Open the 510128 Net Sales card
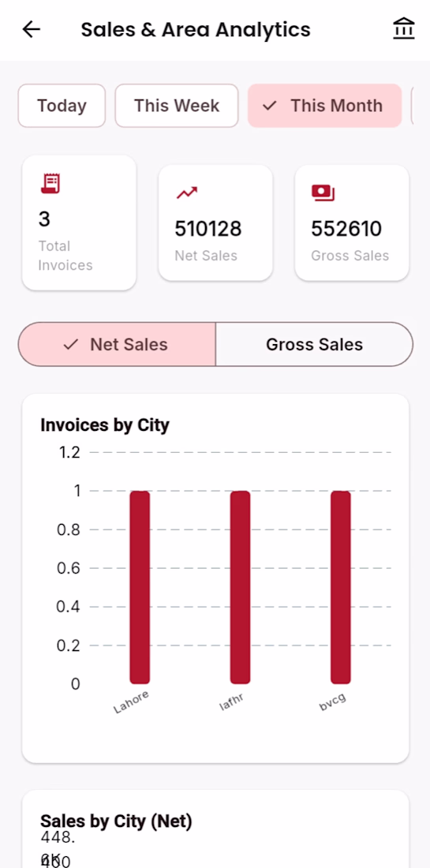Viewport: 430px width, 868px height. coord(215,223)
